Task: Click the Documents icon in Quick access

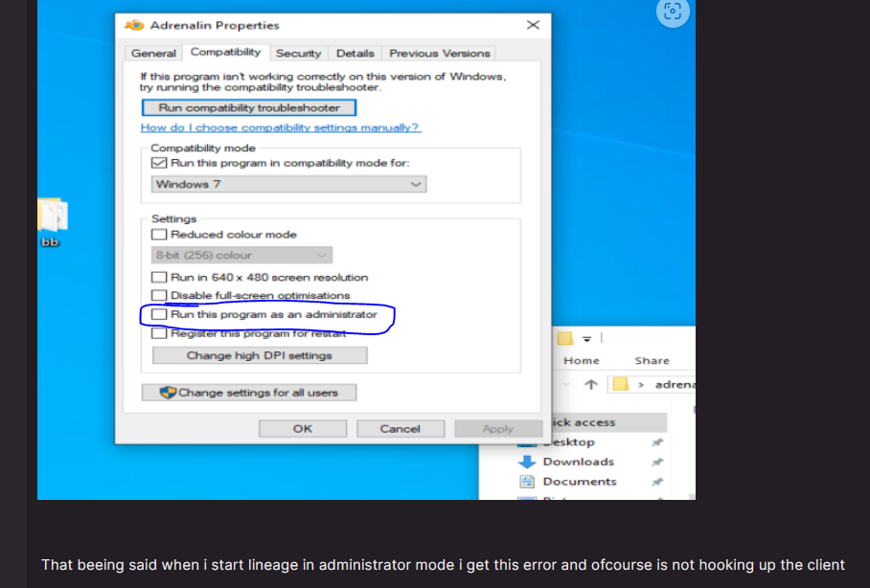Action: coord(527,482)
